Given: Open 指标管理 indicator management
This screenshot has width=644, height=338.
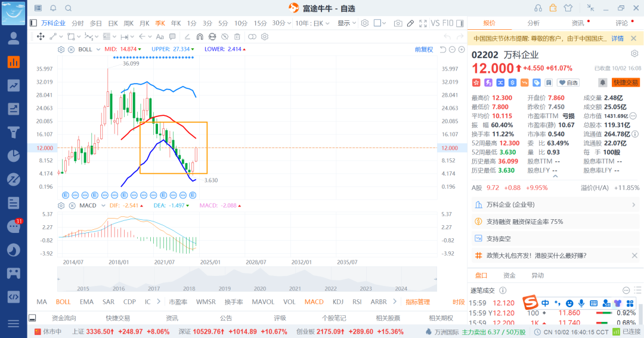Looking at the screenshot, I should pos(417,302).
